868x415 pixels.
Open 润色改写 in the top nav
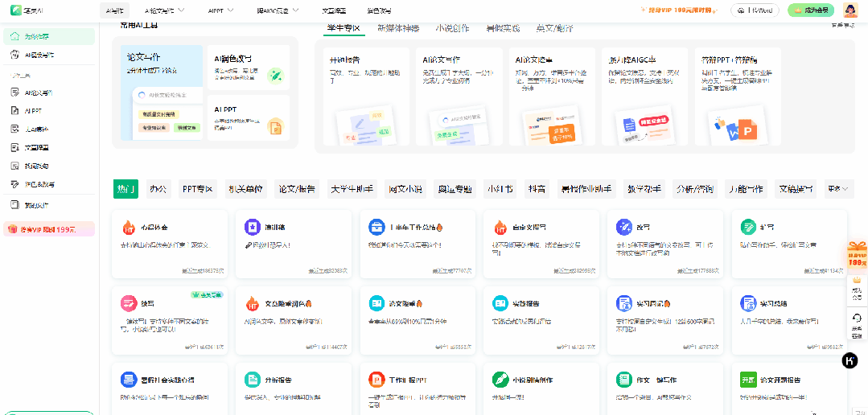(x=379, y=10)
